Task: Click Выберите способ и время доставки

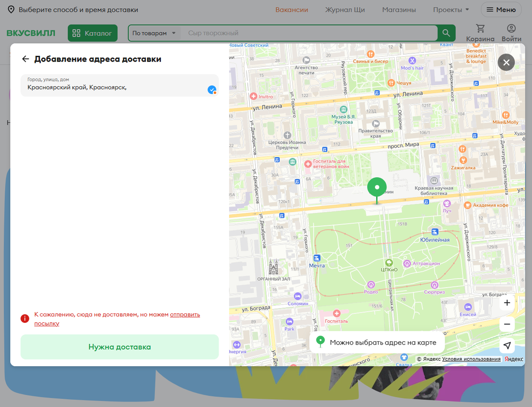Action: click(78, 10)
